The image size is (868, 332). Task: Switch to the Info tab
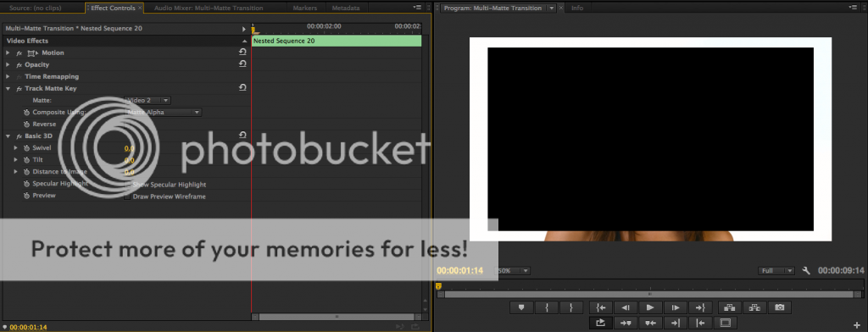pos(576,8)
